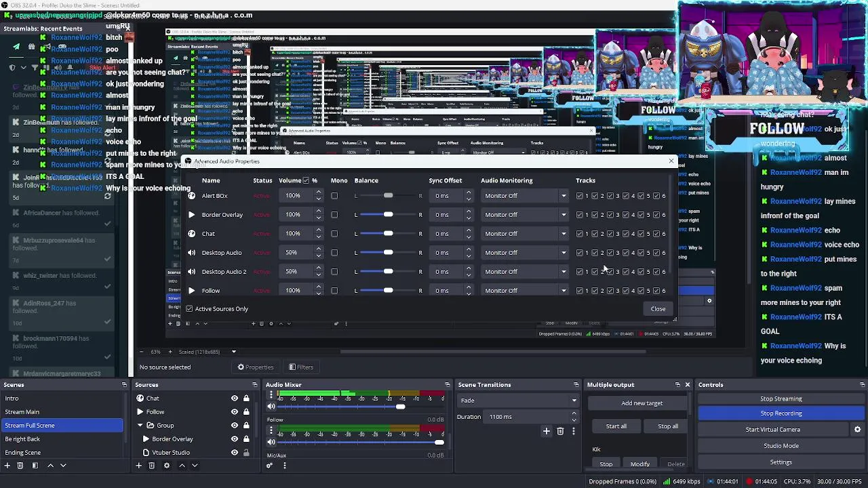Float the Controls dock icon
This screenshot has height=488, width=868.
point(862,385)
